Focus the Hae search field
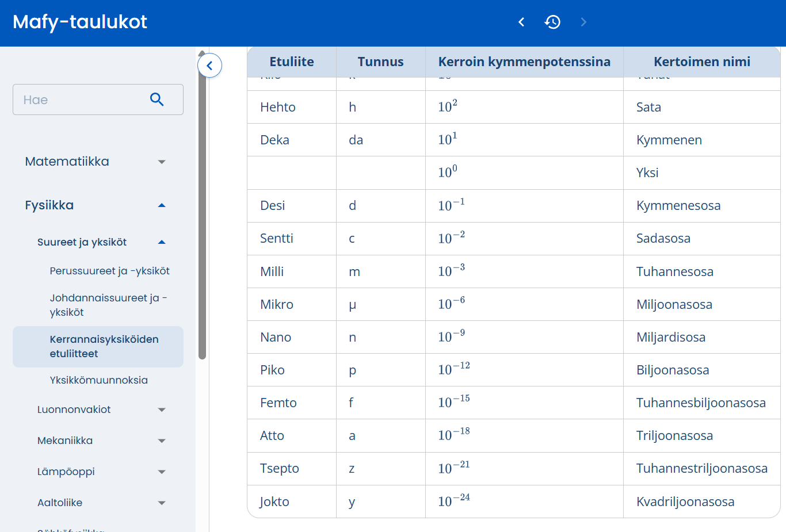Image resolution: width=786 pixels, height=532 pixels. pyautogui.click(x=98, y=99)
